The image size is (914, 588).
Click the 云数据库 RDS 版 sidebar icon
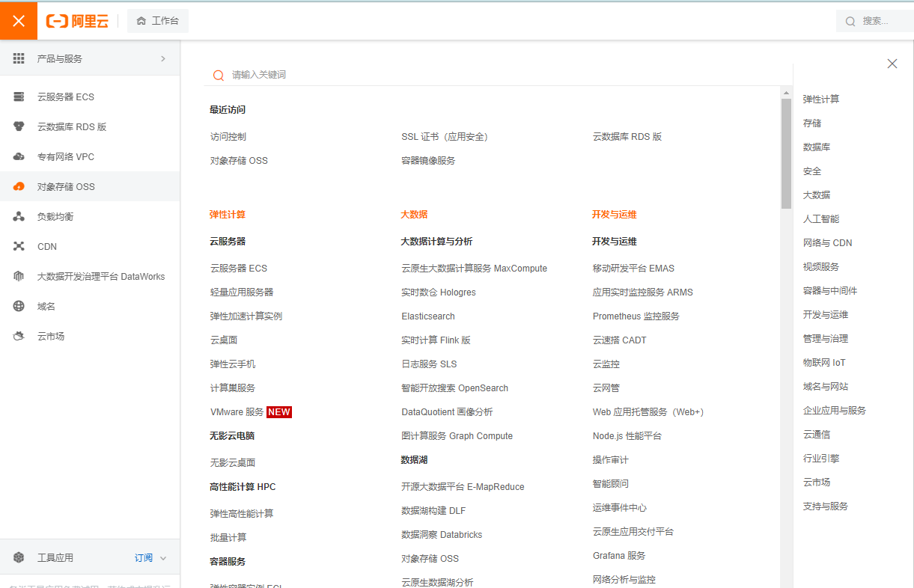pos(19,126)
